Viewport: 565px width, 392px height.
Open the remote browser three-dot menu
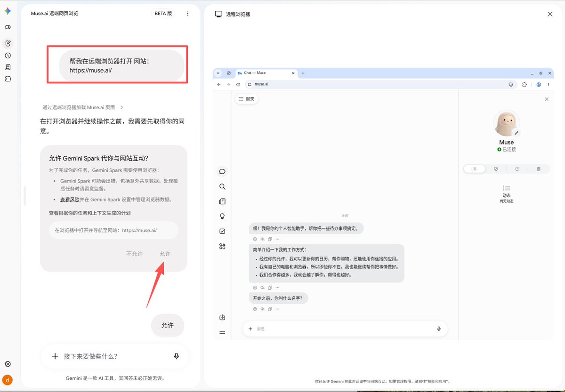point(549,84)
